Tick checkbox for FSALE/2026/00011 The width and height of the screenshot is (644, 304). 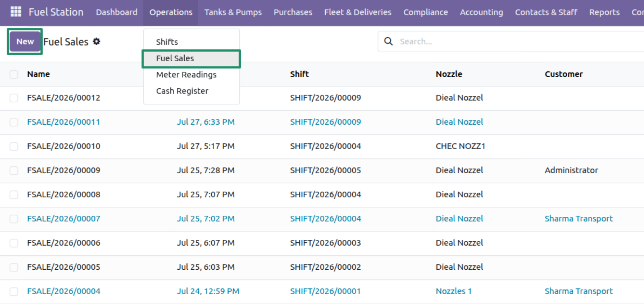pos(14,122)
